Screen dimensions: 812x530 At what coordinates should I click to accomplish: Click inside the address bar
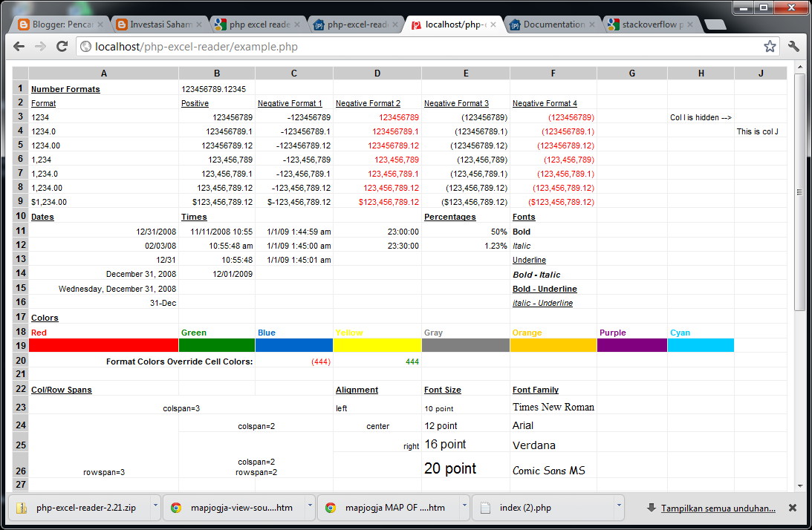point(297,46)
